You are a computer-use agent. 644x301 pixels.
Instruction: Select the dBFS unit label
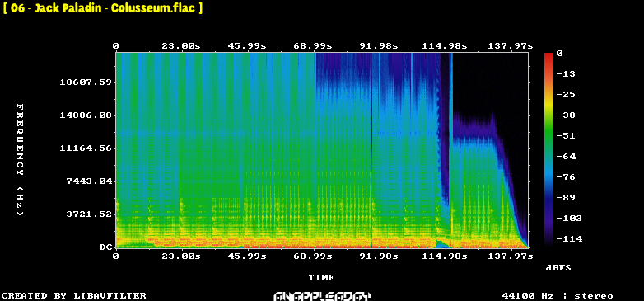pyautogui.click(x=558, y=268)
